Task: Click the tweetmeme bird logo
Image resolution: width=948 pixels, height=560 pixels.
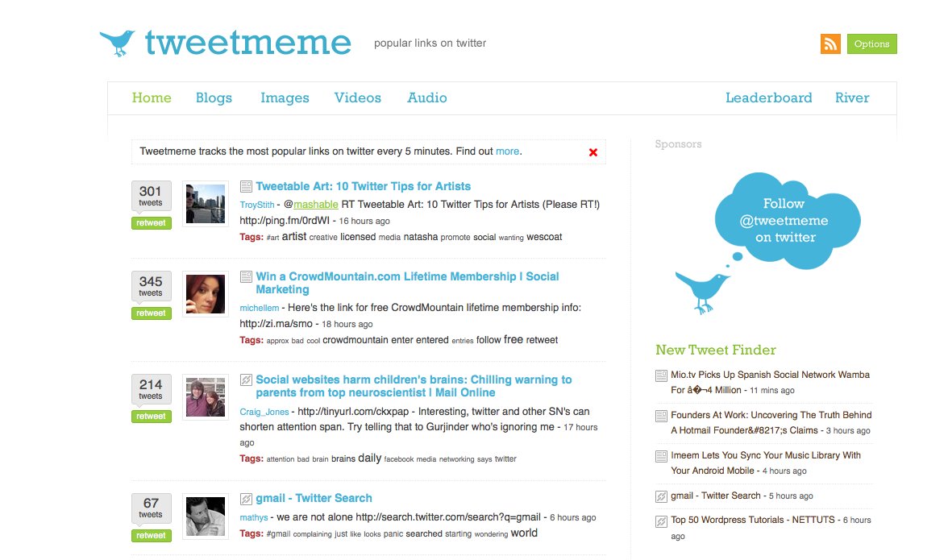Action: tap(118, 42)
